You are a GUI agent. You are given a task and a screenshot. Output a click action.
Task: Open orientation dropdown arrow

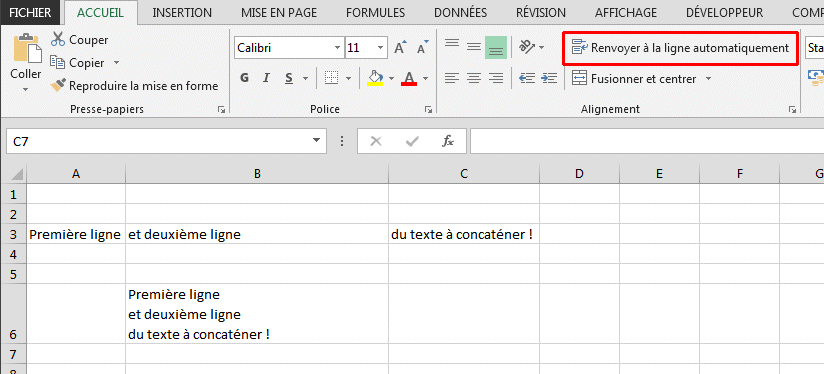pos(541,48)
